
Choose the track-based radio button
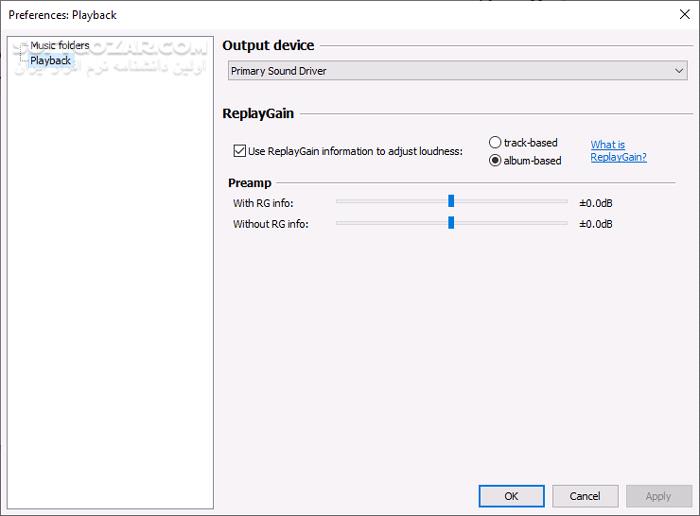[x=495, y=143]
